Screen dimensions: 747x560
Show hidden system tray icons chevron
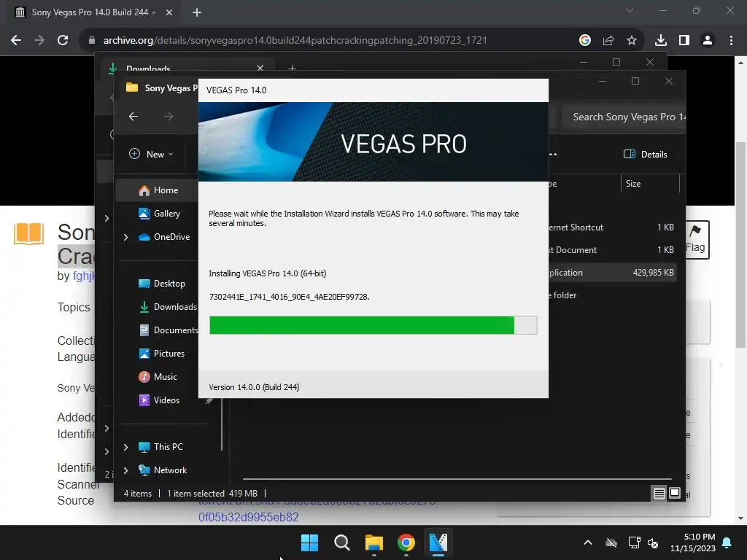(588, 542)
